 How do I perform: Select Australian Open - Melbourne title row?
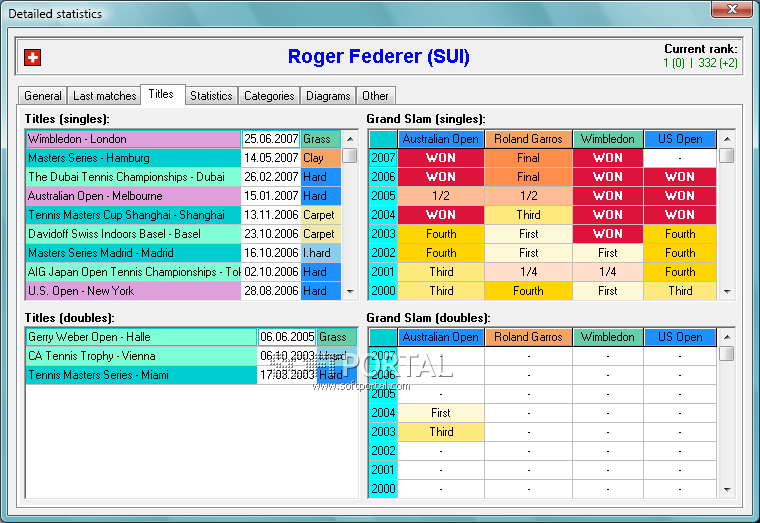(x=183, y=196)
